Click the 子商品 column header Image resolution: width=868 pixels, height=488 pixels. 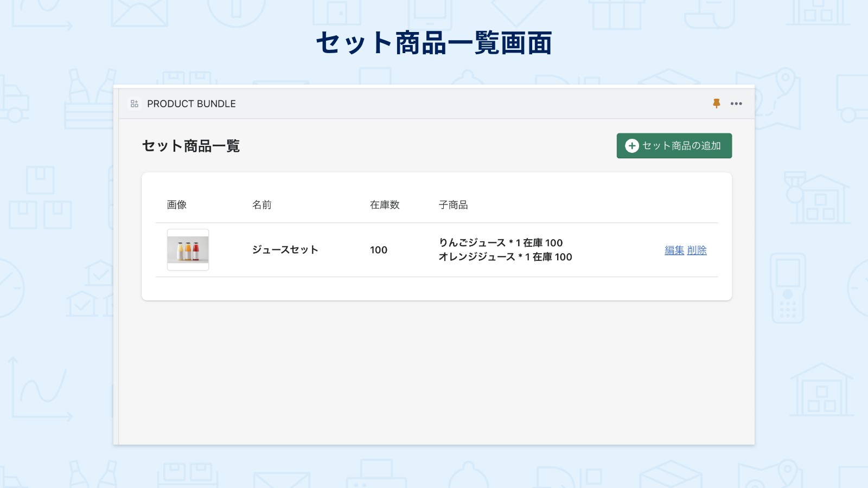[x=454, y=205]
